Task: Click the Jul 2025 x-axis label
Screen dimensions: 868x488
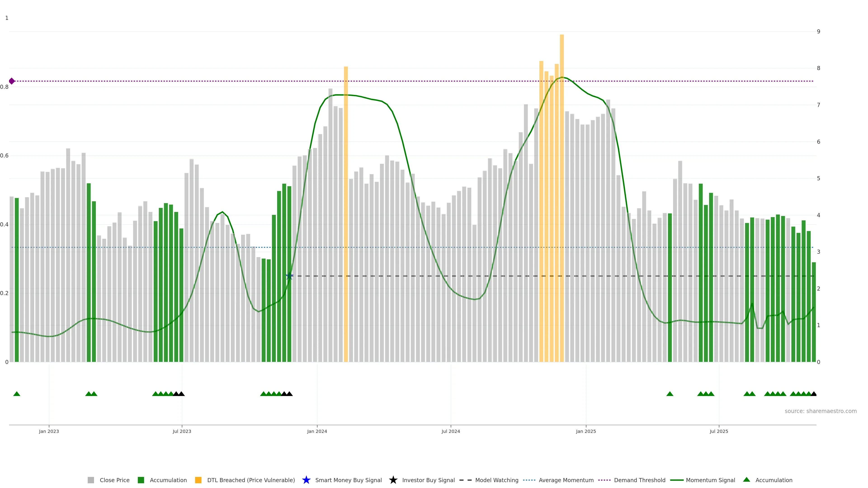Action: (719, 432)
